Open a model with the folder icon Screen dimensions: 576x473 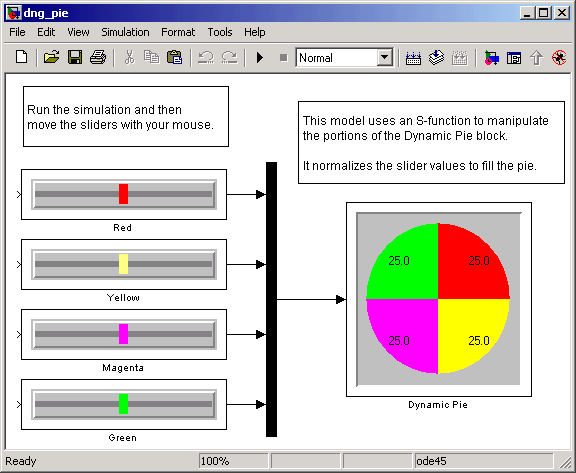click(x=51, y=57)
